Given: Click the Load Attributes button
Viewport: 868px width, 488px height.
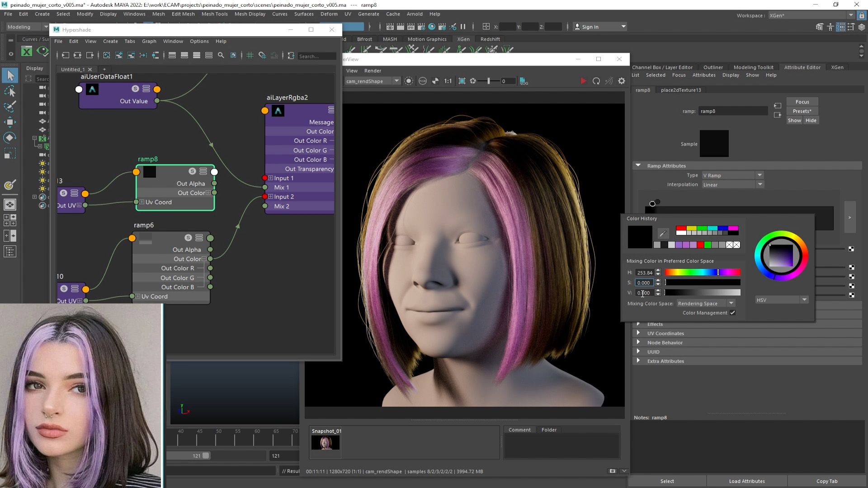Looking at the screenshot, I should click(x=746, y=481).
